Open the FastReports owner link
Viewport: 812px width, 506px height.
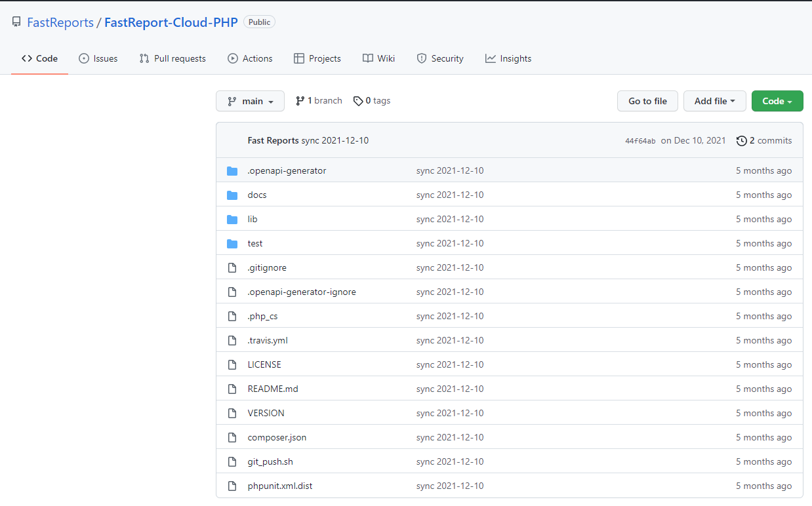point(60,22)
